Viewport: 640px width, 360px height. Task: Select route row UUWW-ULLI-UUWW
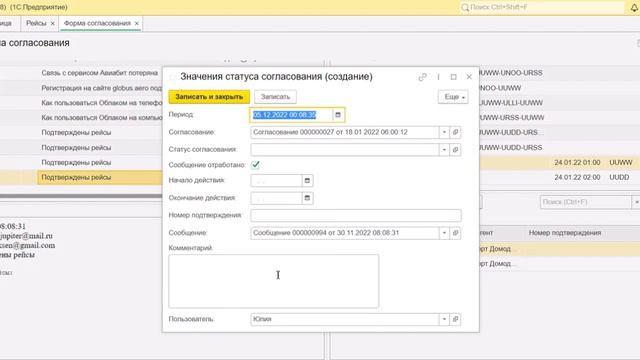click(511, 103)
